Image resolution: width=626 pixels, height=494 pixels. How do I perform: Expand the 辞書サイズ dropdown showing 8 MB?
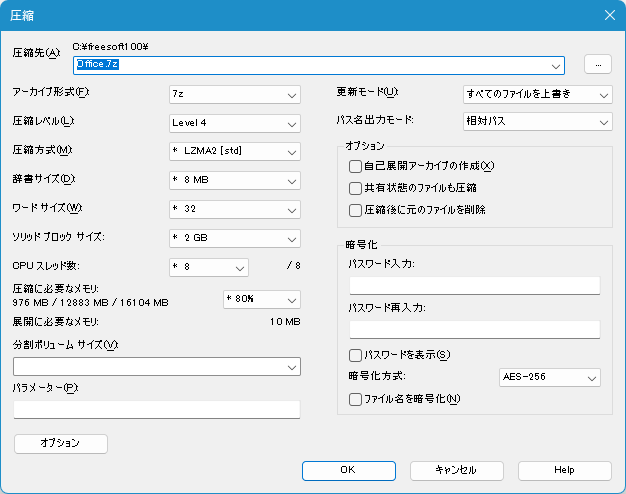point(235,181)
